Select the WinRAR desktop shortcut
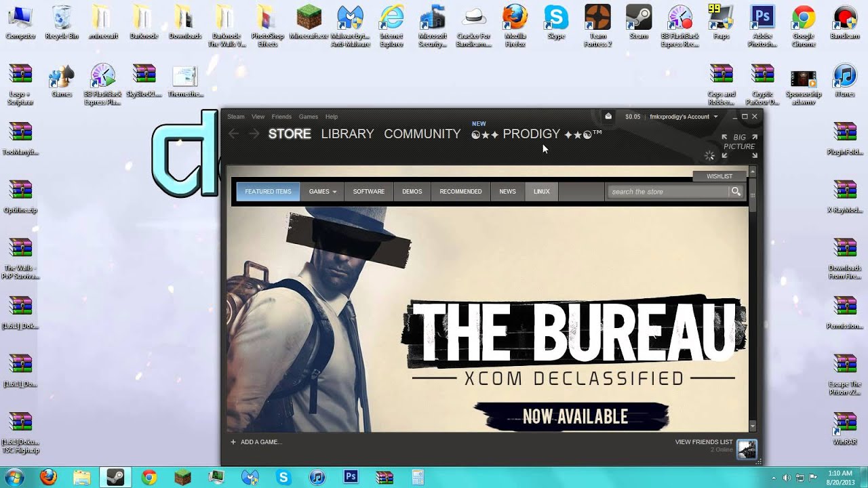 (x=845, y=428)
